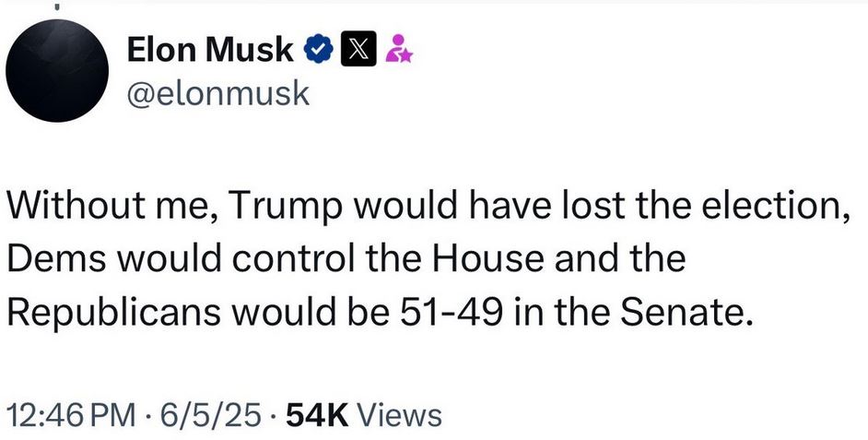
Task: Click the 54K view count number
Action: click(317, 415)
